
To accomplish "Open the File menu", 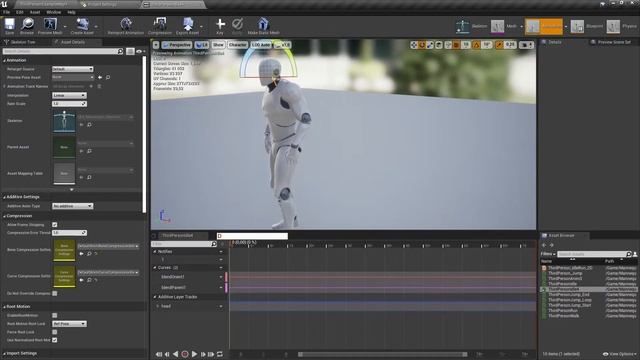I will 7,12.
